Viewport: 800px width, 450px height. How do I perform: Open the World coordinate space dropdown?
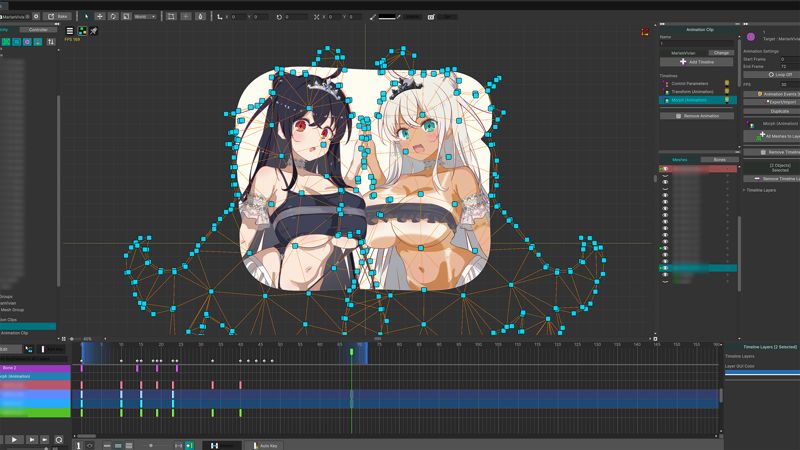pyautogui.click(x=145, y=17)
